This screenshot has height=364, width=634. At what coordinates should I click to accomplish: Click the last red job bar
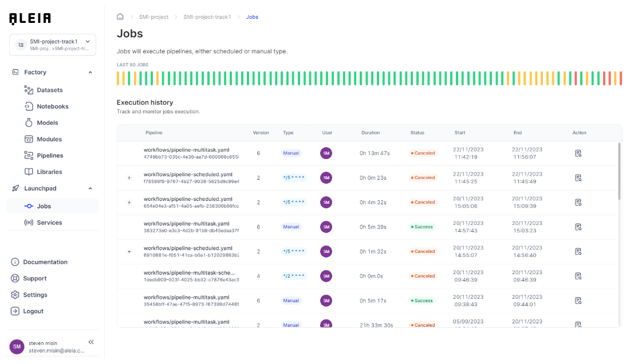pyautogui.click(x=620, y=78)
